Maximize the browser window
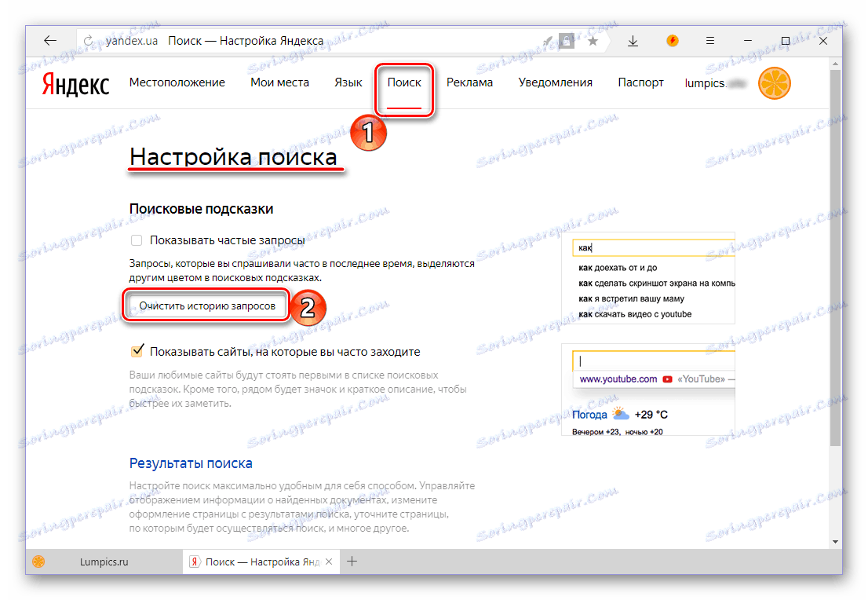868x600 pixels. click(785, 40)
